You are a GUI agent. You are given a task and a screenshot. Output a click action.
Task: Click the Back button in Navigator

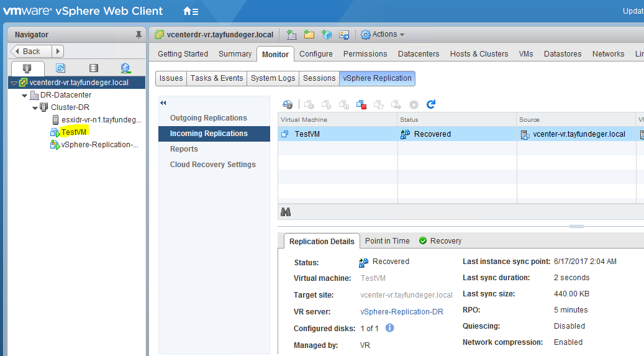(31, 51)
